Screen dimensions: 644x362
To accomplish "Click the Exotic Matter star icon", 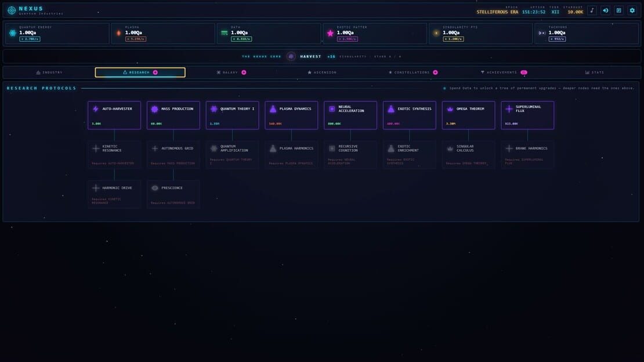I will [x=330, y=33].
